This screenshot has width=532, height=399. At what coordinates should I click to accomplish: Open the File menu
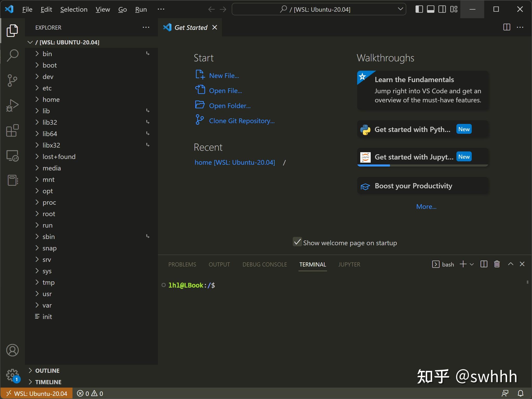click(27, 9)
